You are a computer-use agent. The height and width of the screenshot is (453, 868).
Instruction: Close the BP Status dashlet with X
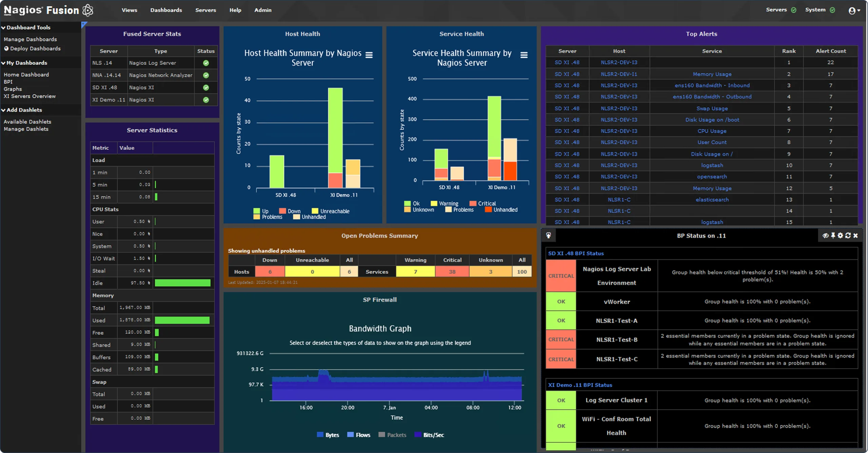coord(855,235)
